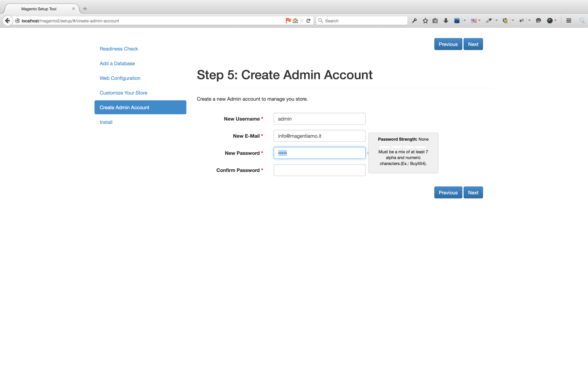Image resolution: width=588 pixels, height=367 pixels.
Task: Click the Confirm Password field
Action: pyautogui.click(x=319, y=170)
